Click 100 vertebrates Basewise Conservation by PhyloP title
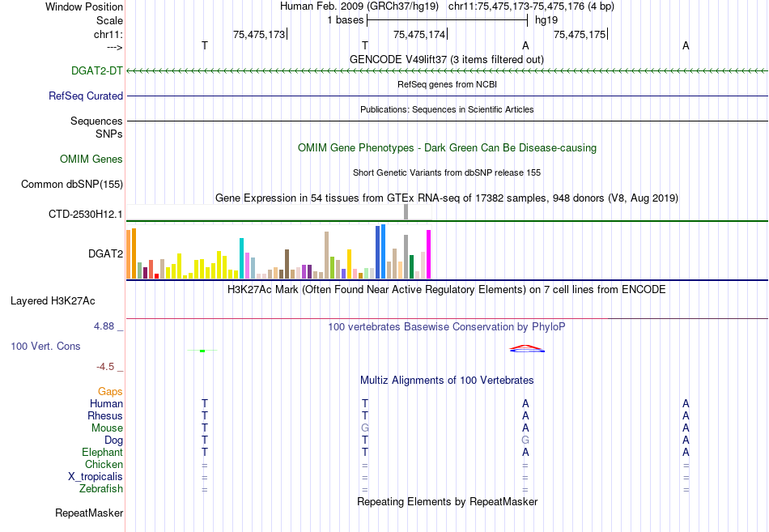Image resolution: width=769 pixels, height=532 pixels. pos(447,327)
